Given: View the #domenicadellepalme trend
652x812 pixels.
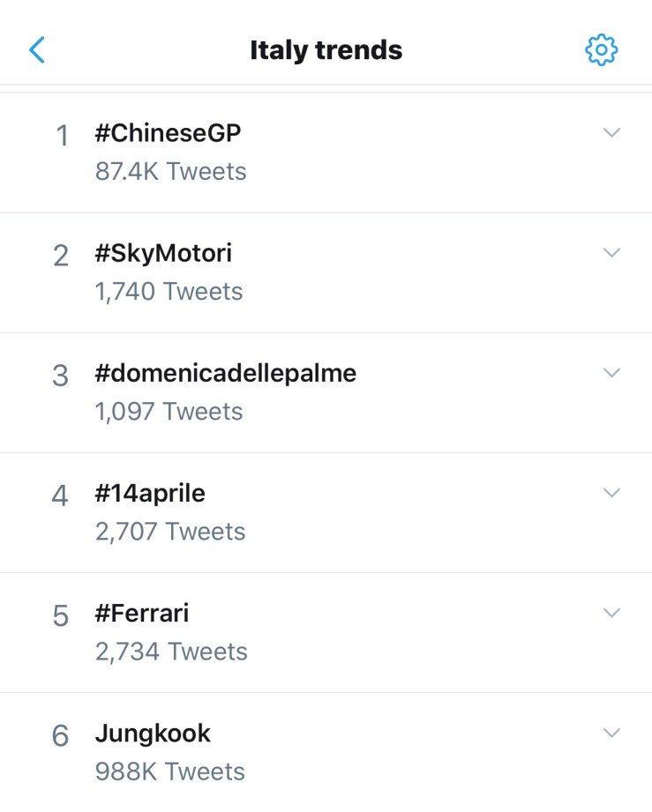Looking at the screenshot, I should coord(225,373).
